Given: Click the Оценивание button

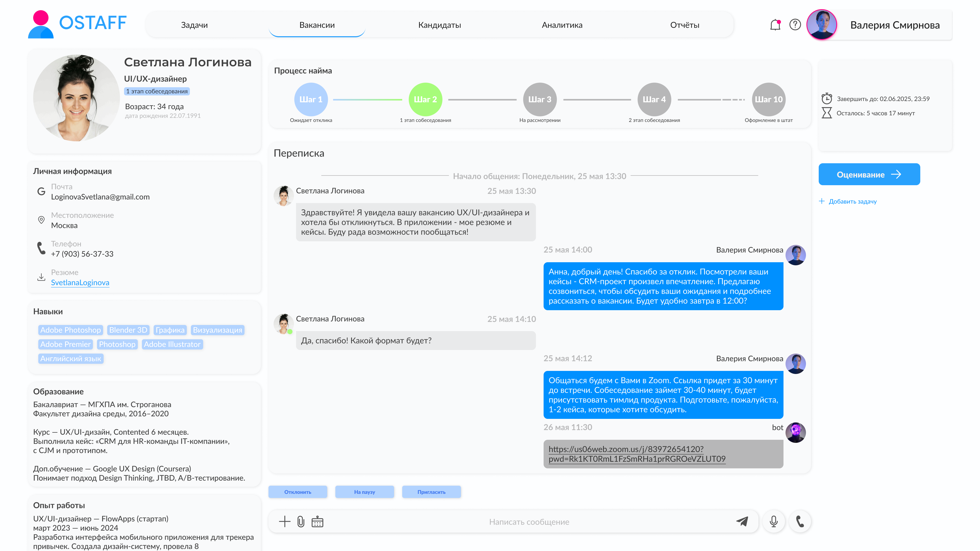Looking at the screenshot, I should [x=869, y=174].
